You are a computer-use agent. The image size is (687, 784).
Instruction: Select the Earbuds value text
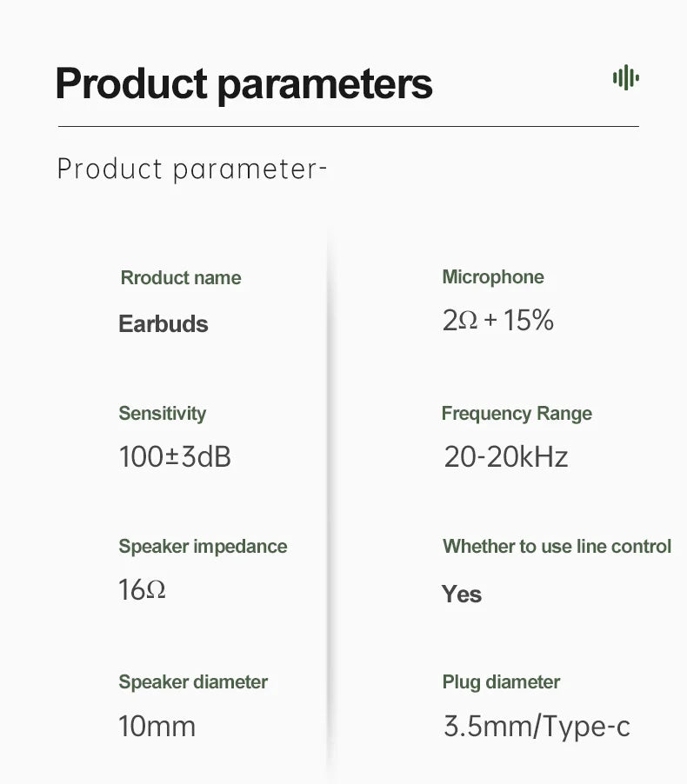163,323
